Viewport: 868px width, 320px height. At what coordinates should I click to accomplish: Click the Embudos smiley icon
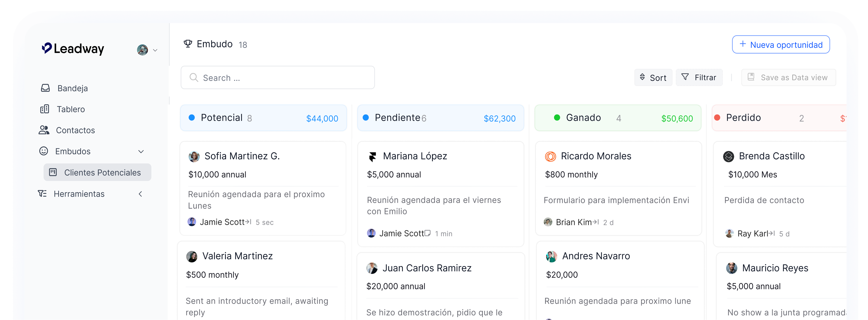44,151
